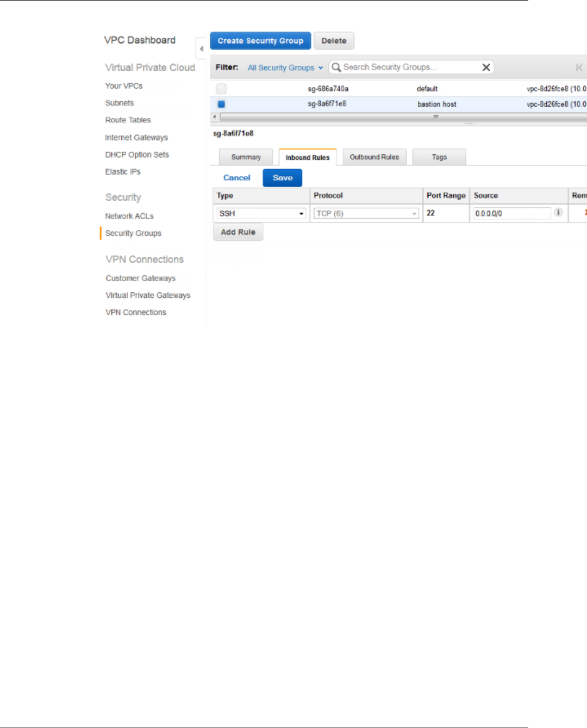Open the TCP (6) Protocol dropdown
The image size is (587, 728).
click(366, 214)
